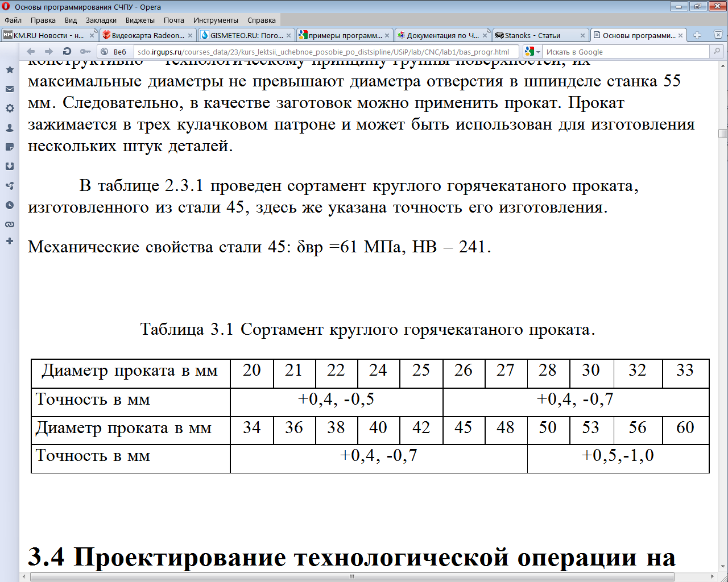This screenshot has width=728, height=582.
Task: Select the Основы программи... tab
Action: tap(638, 35)
